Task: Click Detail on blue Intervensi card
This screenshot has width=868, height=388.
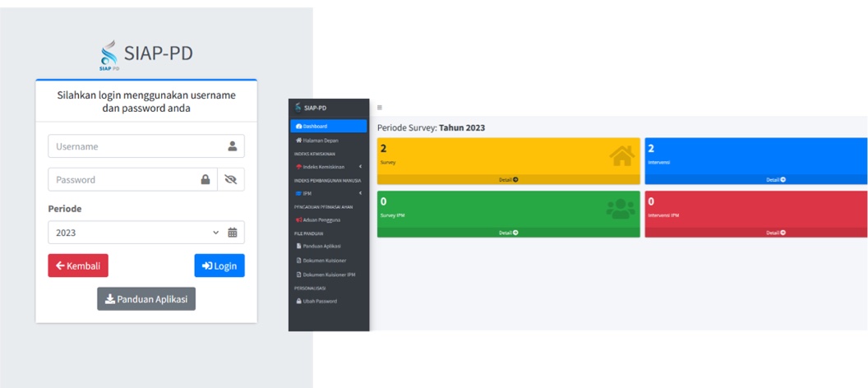Action: 775,180
